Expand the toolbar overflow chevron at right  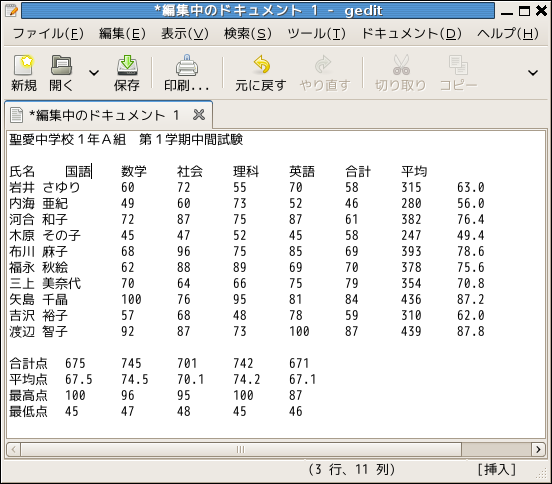tap(533, 73)
